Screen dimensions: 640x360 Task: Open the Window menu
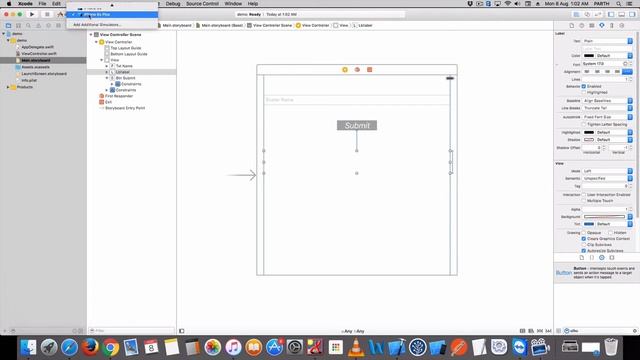point(233,4)
